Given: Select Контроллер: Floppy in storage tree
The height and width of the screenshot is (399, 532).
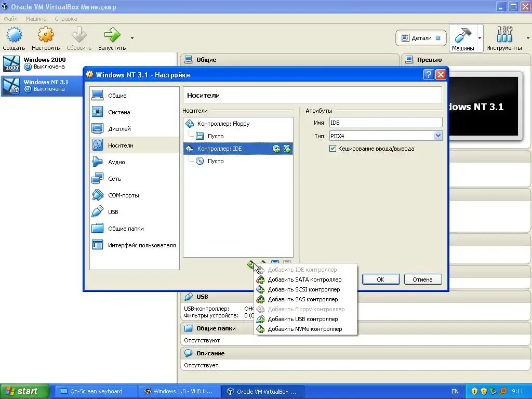Looking at the screenshot, I should (238, 124).
